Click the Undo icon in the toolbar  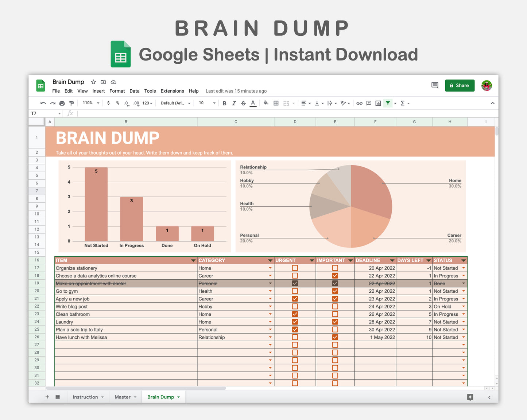43,103
